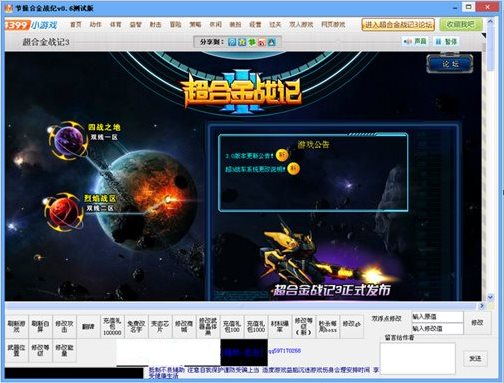Open the 3.0版本更新公告 announcement
Screen dimensions: 504x383
pyautogui.click(x=249, y=156)
